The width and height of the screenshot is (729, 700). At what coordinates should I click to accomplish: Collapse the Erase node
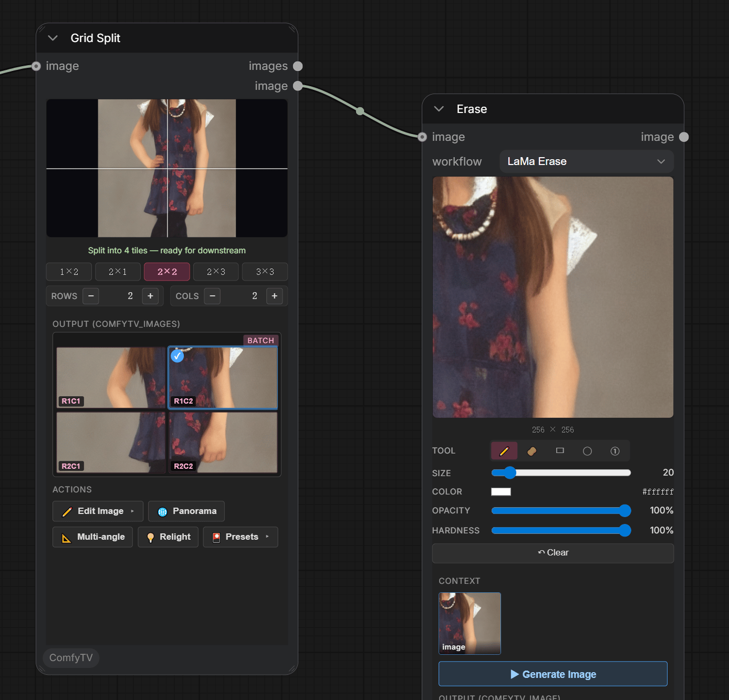tap(439, 109)
